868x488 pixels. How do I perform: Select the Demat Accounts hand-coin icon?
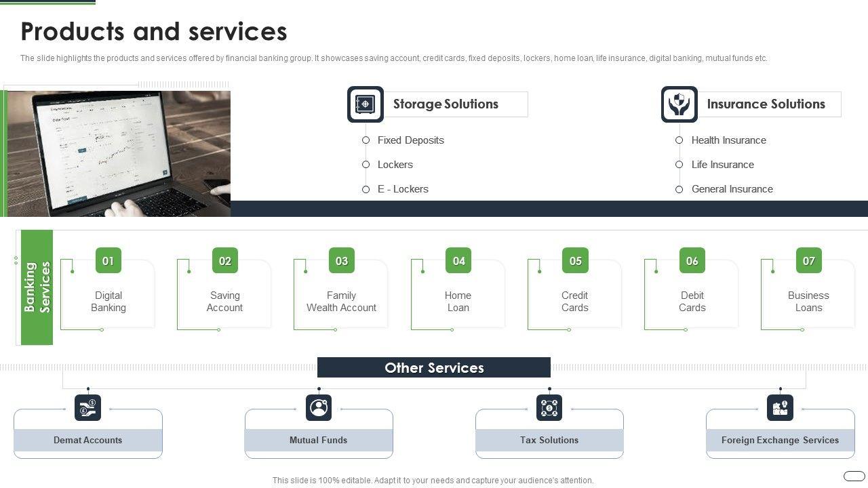[87, 407]
